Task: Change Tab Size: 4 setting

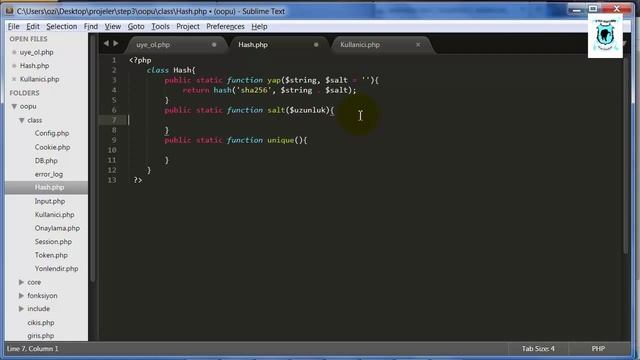Action: [x=538, y=349]
